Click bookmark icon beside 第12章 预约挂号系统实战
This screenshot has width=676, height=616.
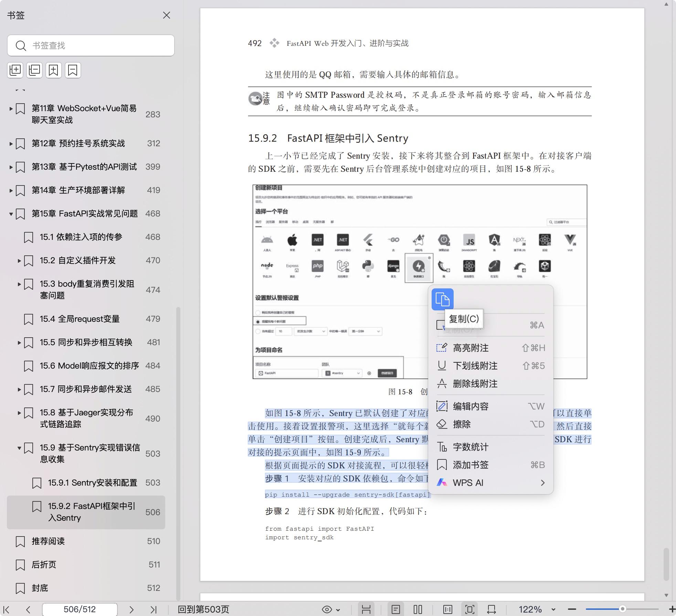pos(20,144)
